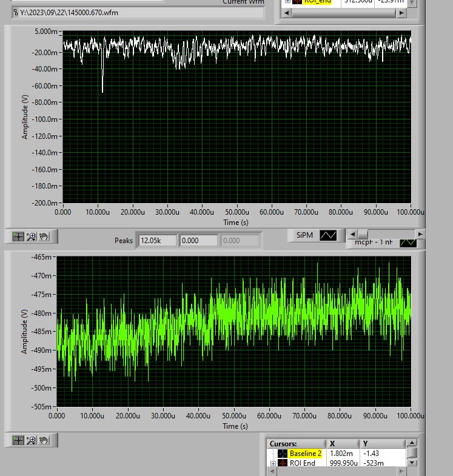Select the cursor crosshair tool on upper graph palette

click(x=18, y=236)
